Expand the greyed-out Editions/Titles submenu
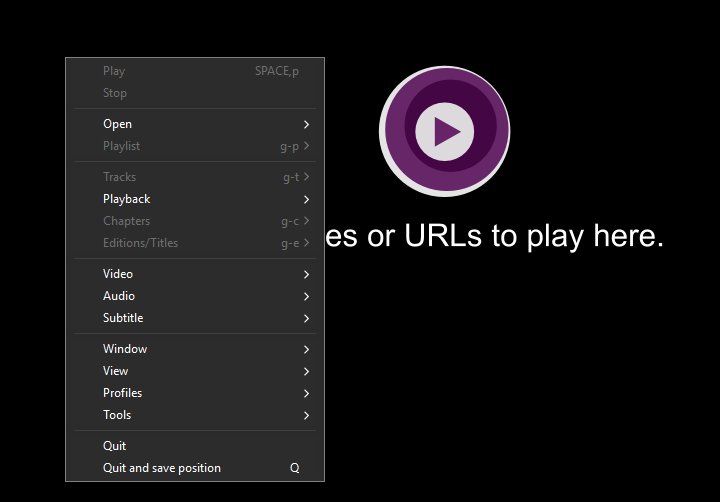The image size is (720, 502). pos(195,243)
